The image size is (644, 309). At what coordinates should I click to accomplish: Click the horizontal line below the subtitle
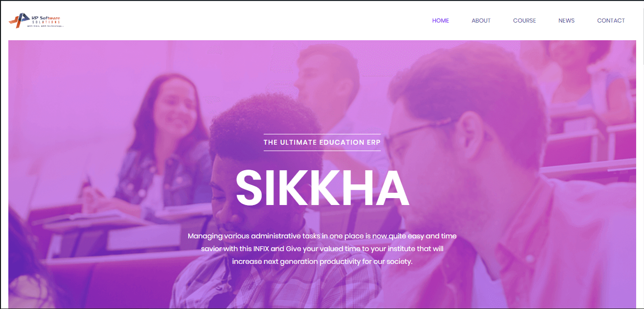(322, 151)
